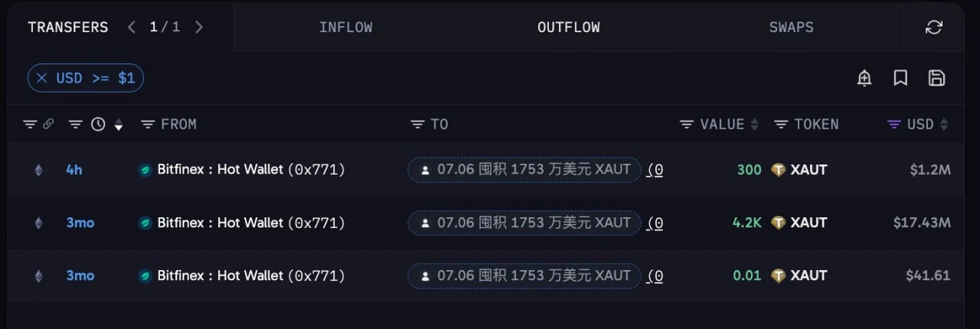Open the alert bell icon
Screen dimensions: 980x329
point(864,78)
